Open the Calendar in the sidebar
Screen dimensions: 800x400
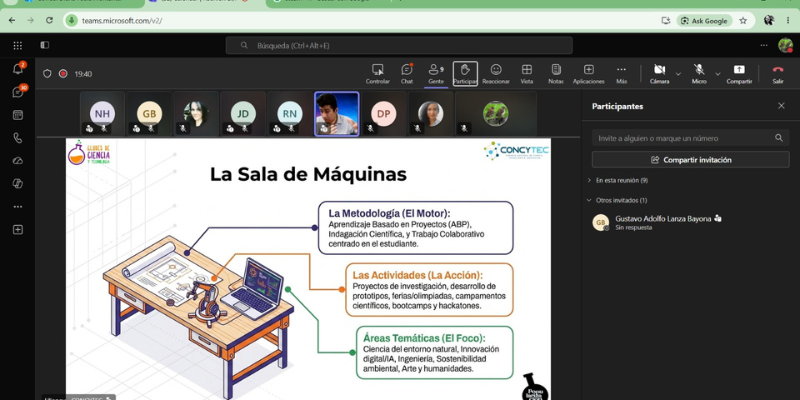(18, 115)
